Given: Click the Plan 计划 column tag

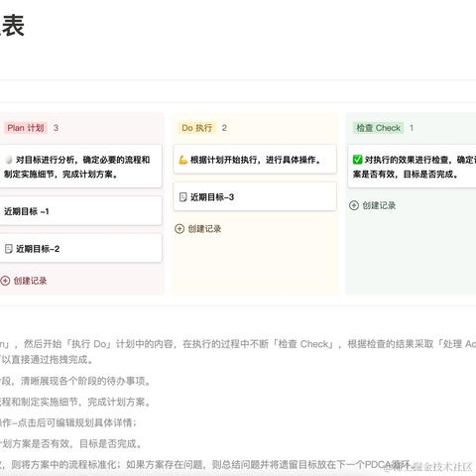Looking at the screenshot, I should (26, 128).
